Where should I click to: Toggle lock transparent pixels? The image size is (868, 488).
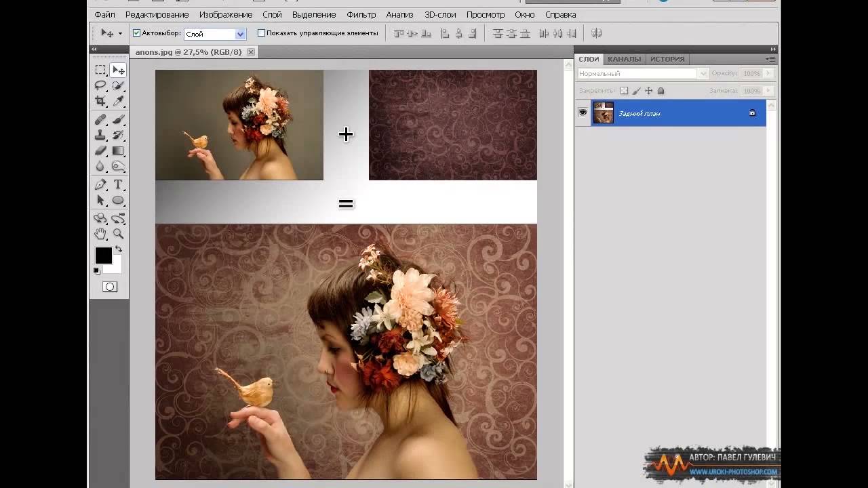coord(625,91)
